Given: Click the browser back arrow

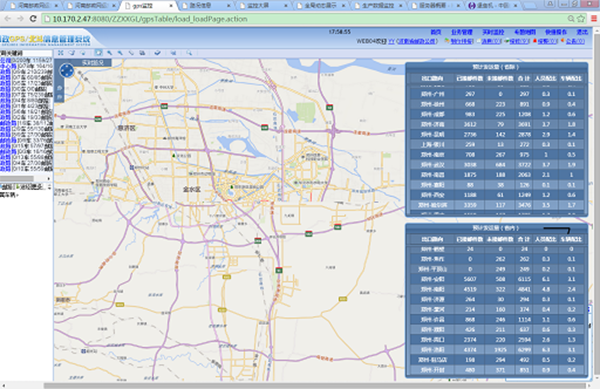Looking at the screenshot, I should point(7,18).
